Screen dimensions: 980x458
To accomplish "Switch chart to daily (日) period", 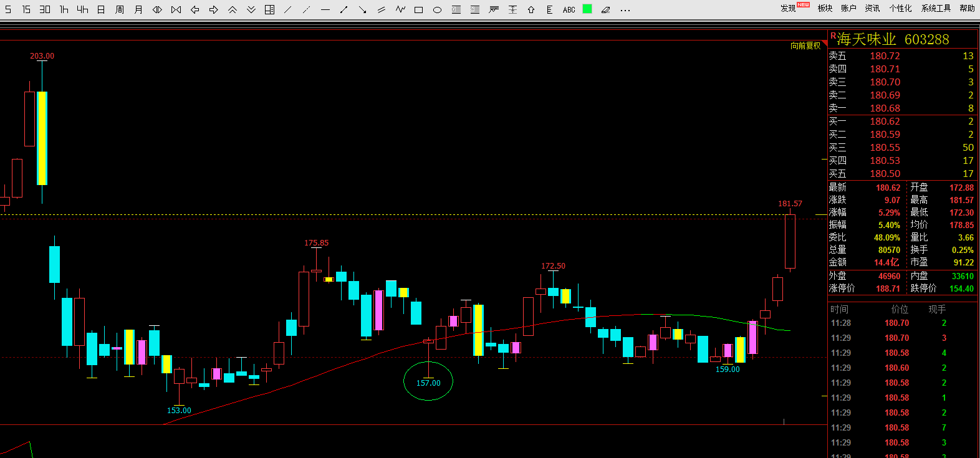I will pos(101,9).
